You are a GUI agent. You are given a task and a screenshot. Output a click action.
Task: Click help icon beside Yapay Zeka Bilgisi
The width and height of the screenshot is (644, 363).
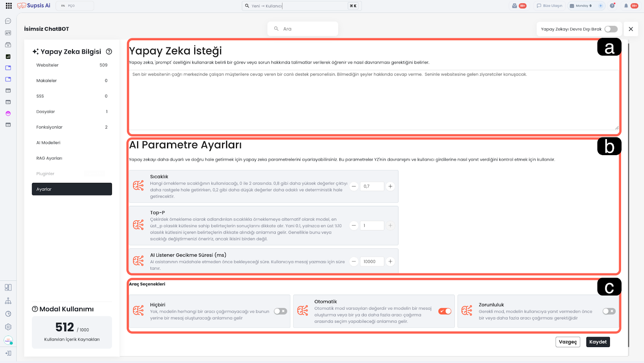[x=109, y=52]
